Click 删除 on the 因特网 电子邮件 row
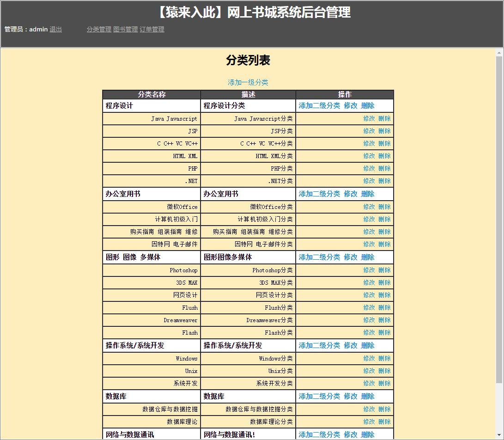Image resolution: width=504 pixels, height=440 pixels. click(384, 244)
